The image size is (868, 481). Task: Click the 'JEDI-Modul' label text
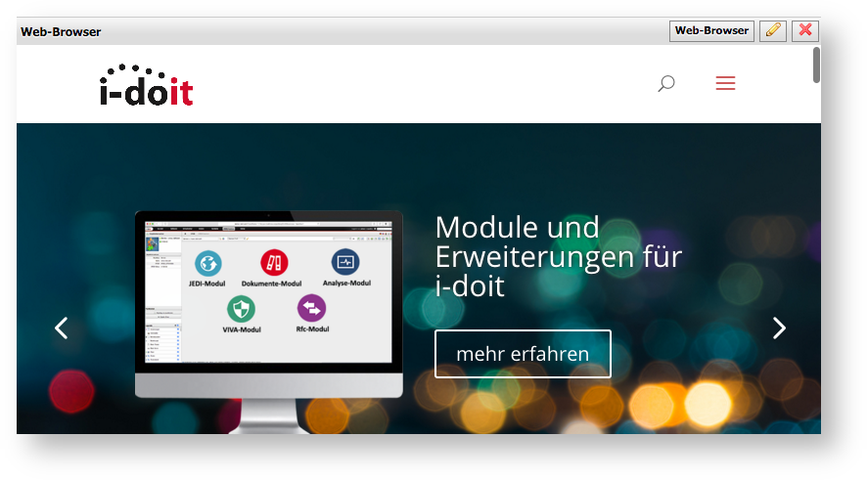tap(207, 284)
